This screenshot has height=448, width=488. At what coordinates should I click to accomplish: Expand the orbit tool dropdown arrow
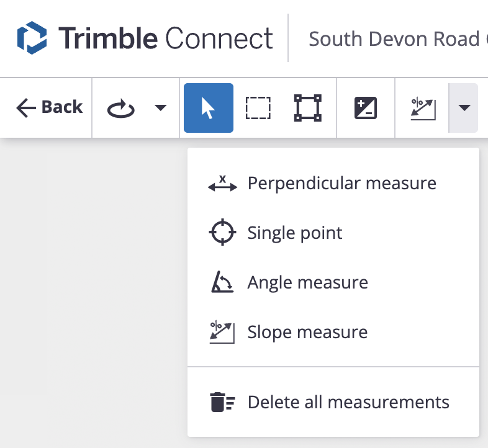(161, 107)
